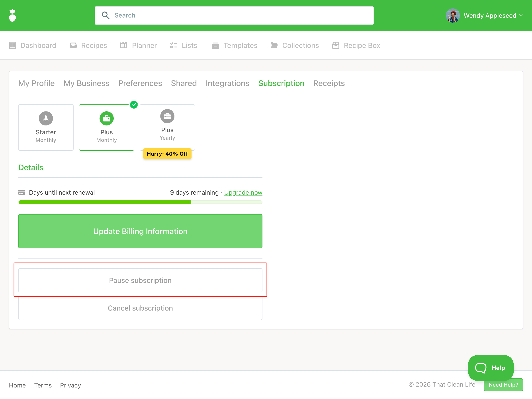
Task: Open the Help chat widget
Action: click(491, 368)
